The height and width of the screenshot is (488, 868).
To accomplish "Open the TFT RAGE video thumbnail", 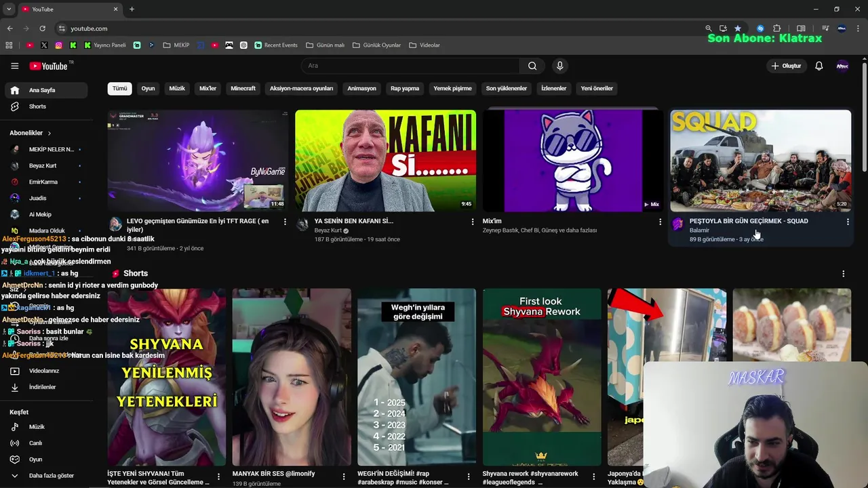I will point(198,161).
